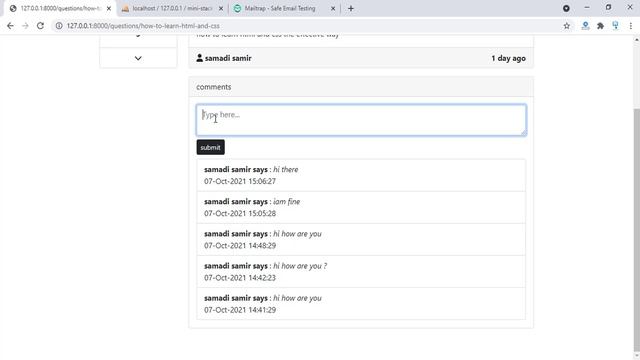Click the timestamp 07-Oct-2021 15:06:27
This screenshot has height=360, width=640.
click(x=240, y=181)
